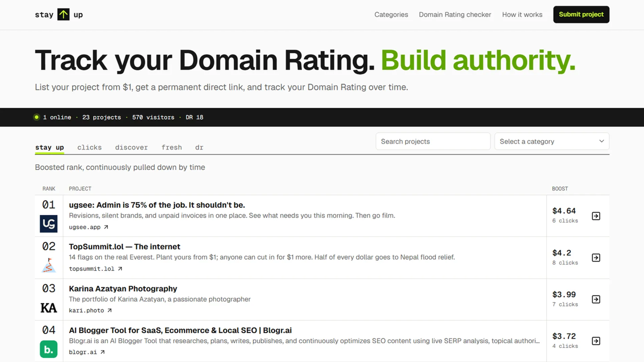Click the category dropdown chevron arrow
The image size is (644, 362).
click(x=602, y=141)
